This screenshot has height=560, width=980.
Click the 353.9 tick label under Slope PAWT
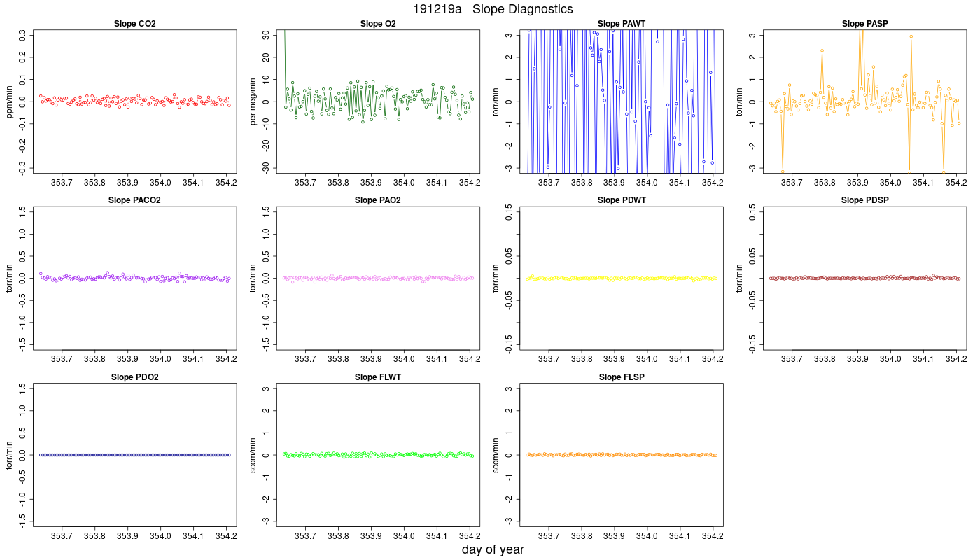pyautogui.click(x=614, y=184)
